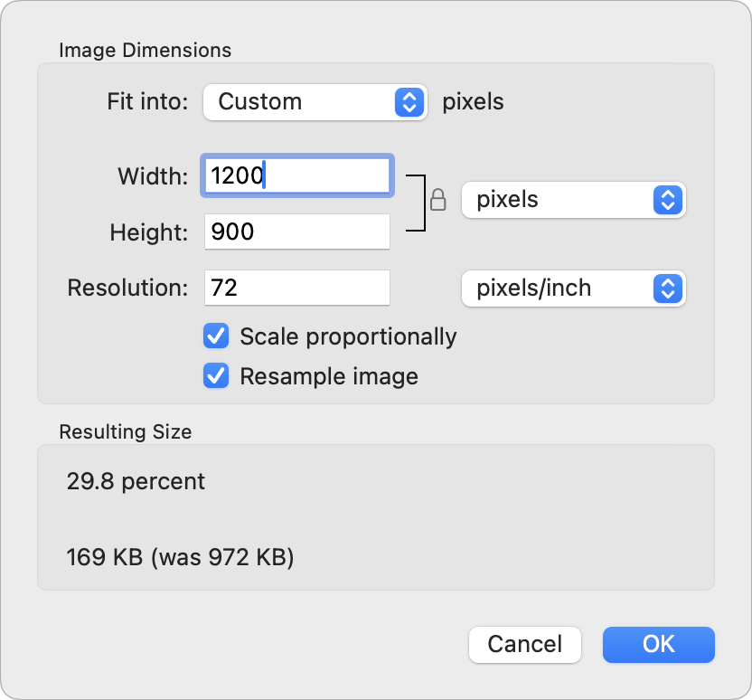
Task: Disable Scale proportionally checkbox
Action: click(x=216, y=337)
